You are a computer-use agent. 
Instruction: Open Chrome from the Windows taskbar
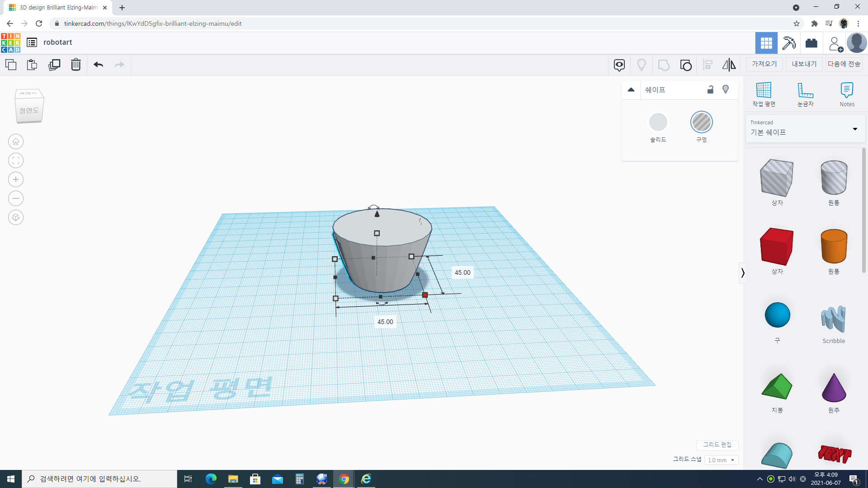[344, 479]
